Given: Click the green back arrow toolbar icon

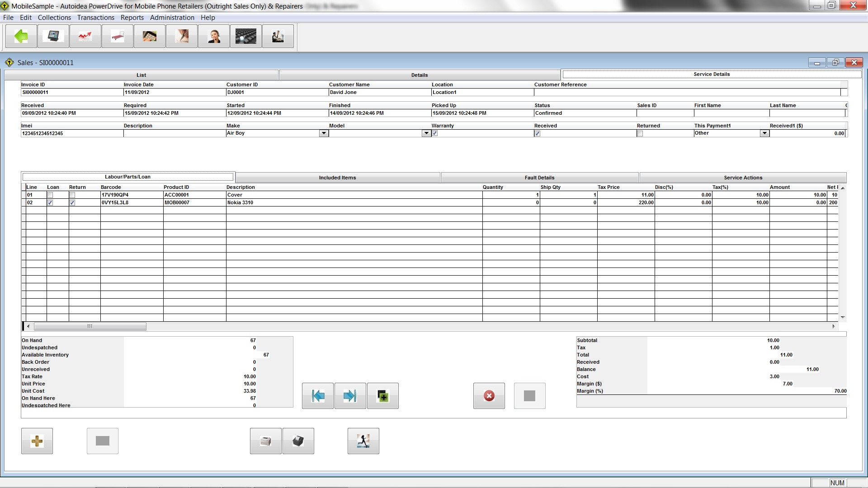Looking at the screenshot, I should point(21,36).
